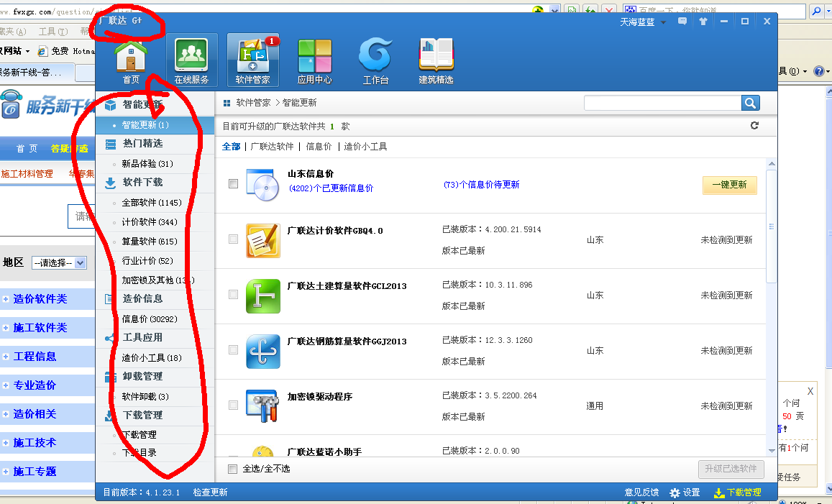Click the 升级已选软件 button
The image size is (832, 504).
tap(731, 469)
